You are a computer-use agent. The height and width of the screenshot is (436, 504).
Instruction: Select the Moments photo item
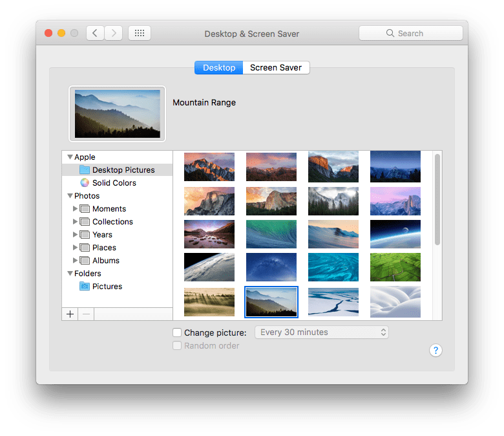tap(109, 209)
